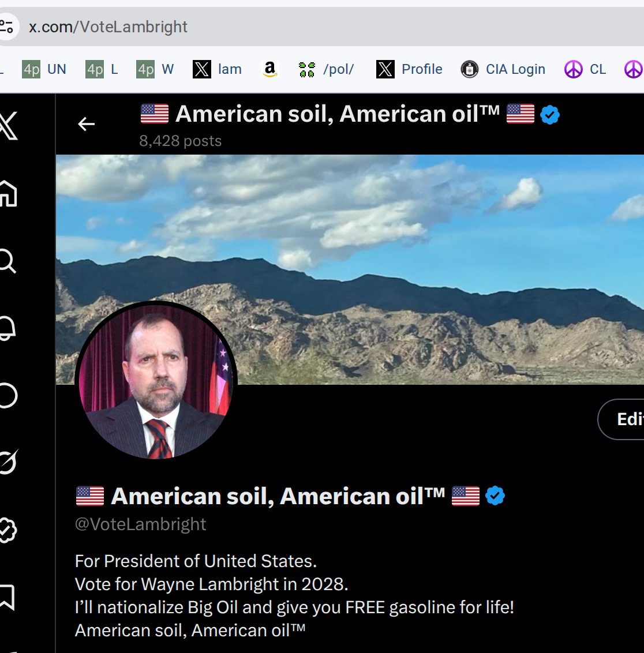Screen dimensions: 644x653
Task: Click the 8,428 posts count
Action: (x=181, y=141)
